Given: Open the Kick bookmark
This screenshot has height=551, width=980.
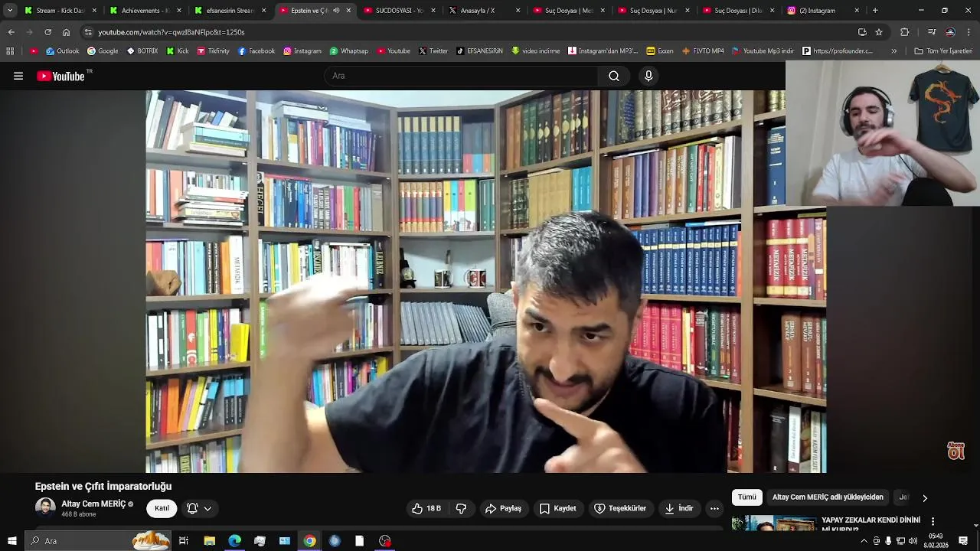Looking at the screenshot, I should tap(177, 51).
